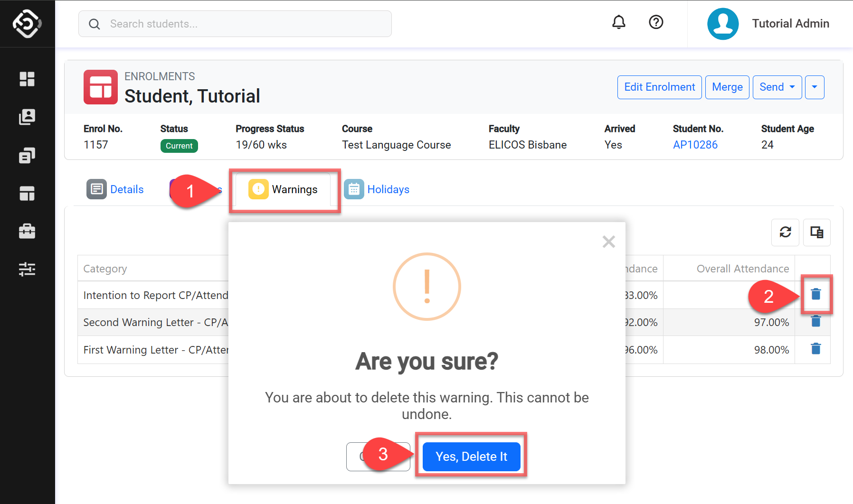Click the sliders settings icon in sidebar
The image size is (853, 504).
point(27,269)
